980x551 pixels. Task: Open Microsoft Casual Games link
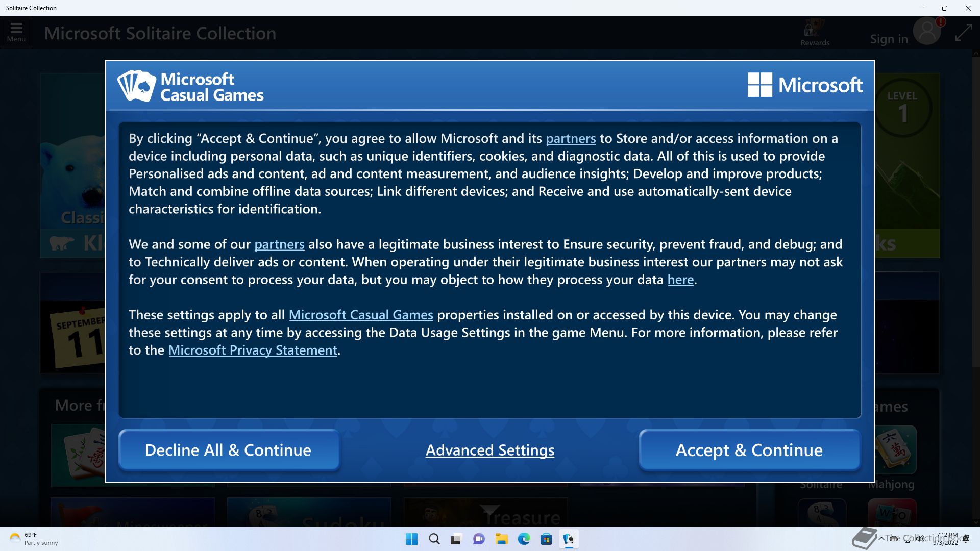(360, 315)
